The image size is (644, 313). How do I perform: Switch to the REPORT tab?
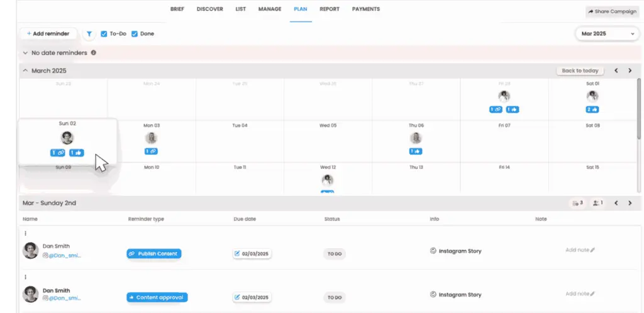point(330,9)
